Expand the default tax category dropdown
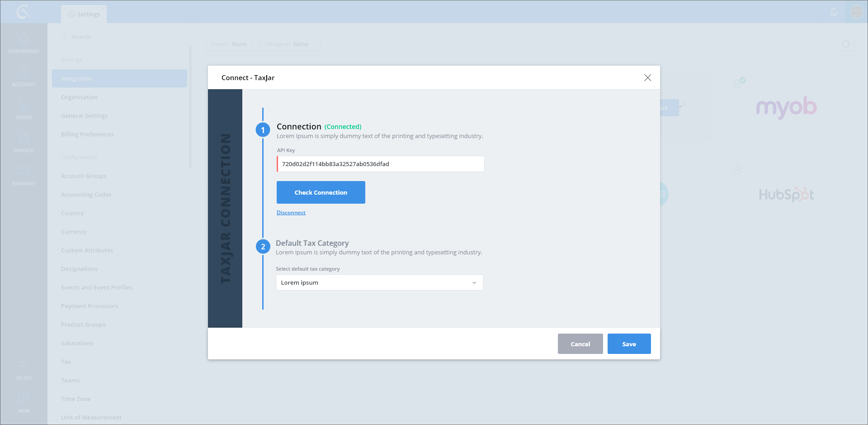The image size is (868, 425). click(474, 283)
